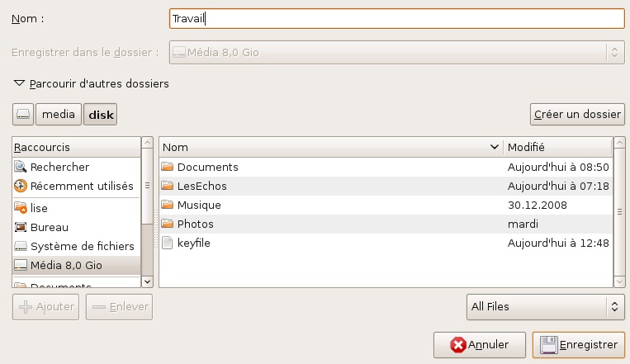Click the Rechercher search icon in shortcuts
Viewport: 630px width, 364px height.
21,167
